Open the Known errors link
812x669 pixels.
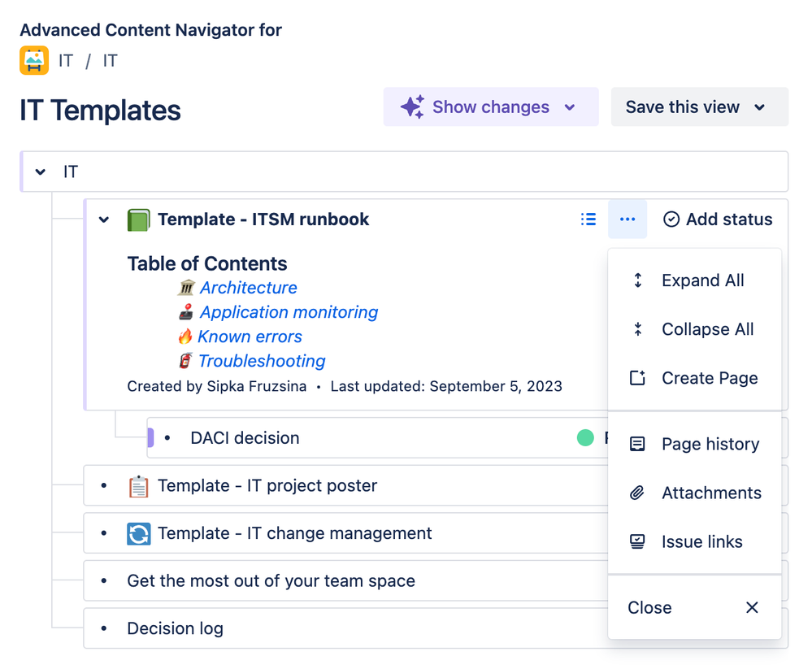tap(250, 336)
